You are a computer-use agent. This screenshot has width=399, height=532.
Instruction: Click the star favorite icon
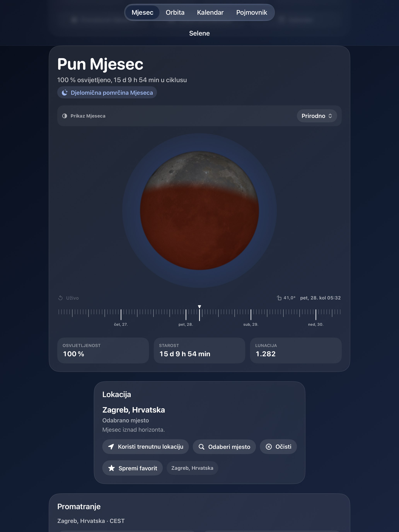click(111, 468)
